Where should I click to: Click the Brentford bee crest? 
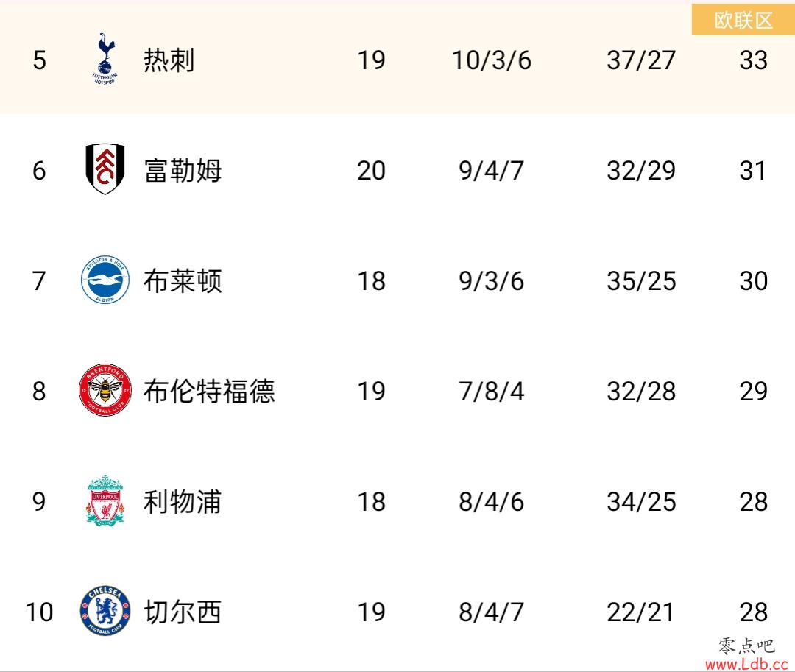click(105, 389)
